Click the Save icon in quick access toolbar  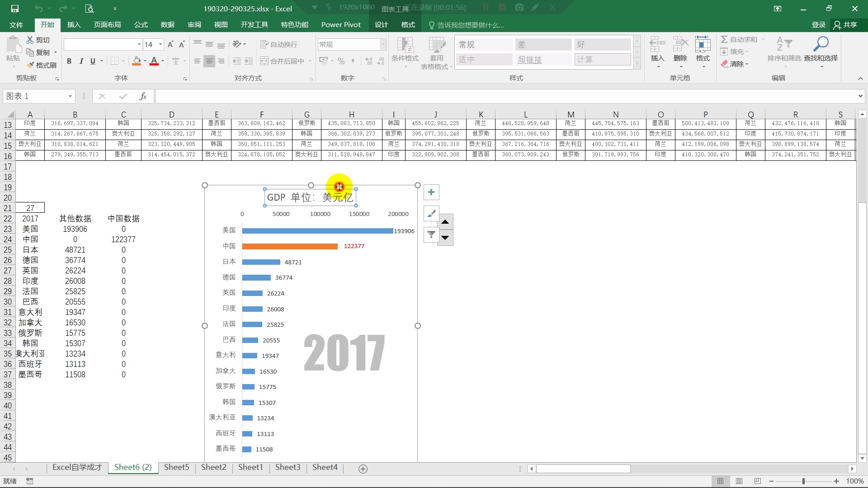(15, 9)
